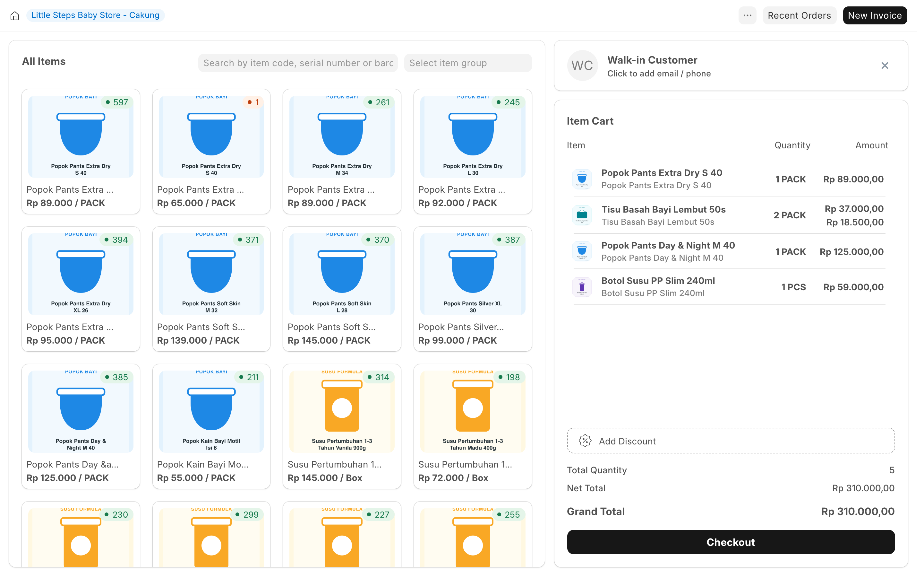
Task: Add Susu Pertumbuhan Madu 400g item
Action: (x=473, y=426)
